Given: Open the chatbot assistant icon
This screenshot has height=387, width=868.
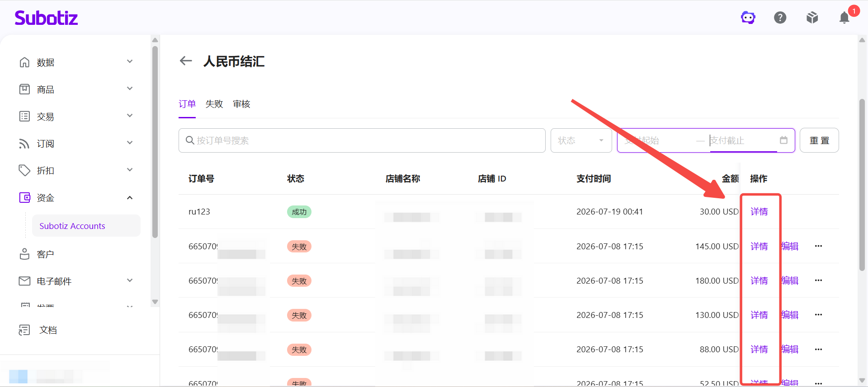Looking at the screenshot, I should 748,18.
